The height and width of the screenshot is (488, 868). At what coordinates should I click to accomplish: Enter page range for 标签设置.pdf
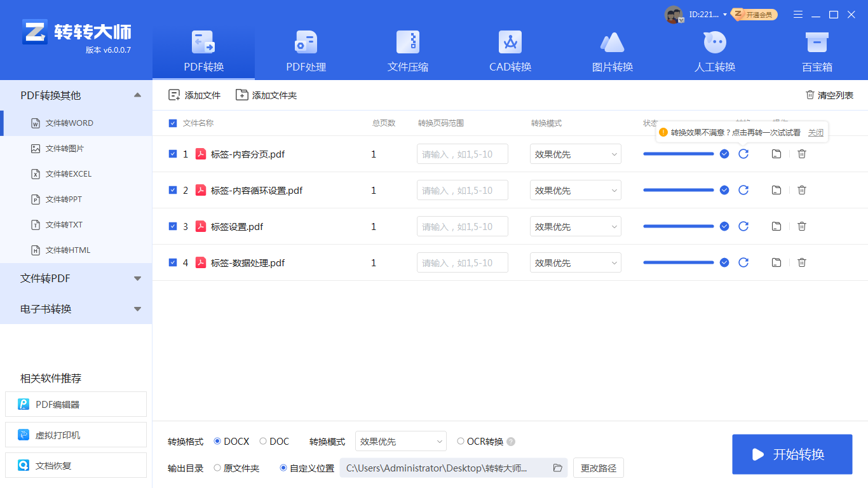(462, 226)
